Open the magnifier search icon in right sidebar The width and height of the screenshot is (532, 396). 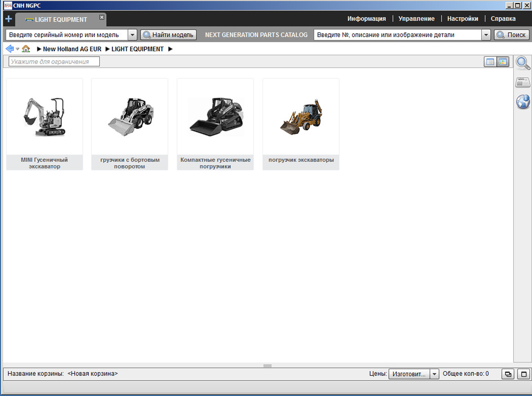pos(523,63)
